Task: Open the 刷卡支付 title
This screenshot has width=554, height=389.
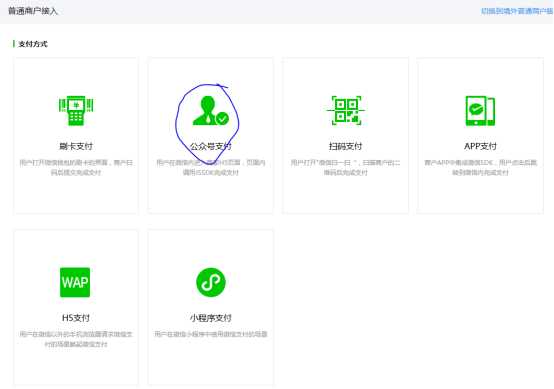Action: tap(76, 146)
